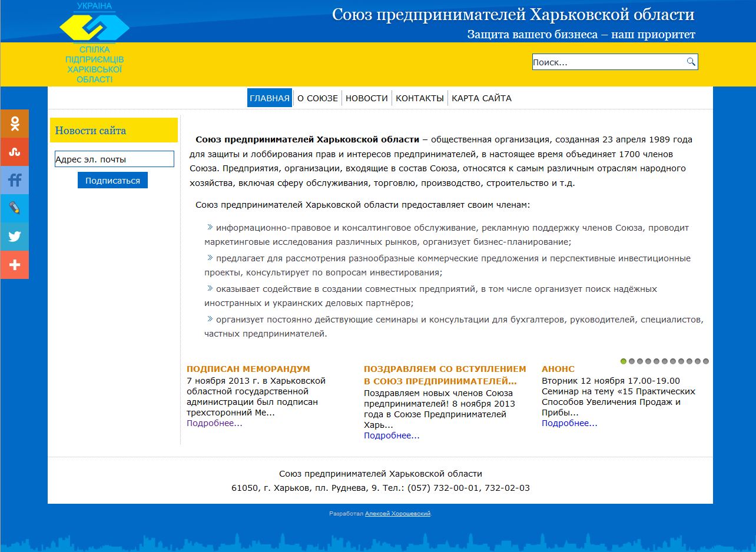The image size is (756, 552).
Task: Open the ПОЗДРАВЛЯЕМ СО ВСТУПЛЕНИЕМ headline
Action: click(445, 375)
